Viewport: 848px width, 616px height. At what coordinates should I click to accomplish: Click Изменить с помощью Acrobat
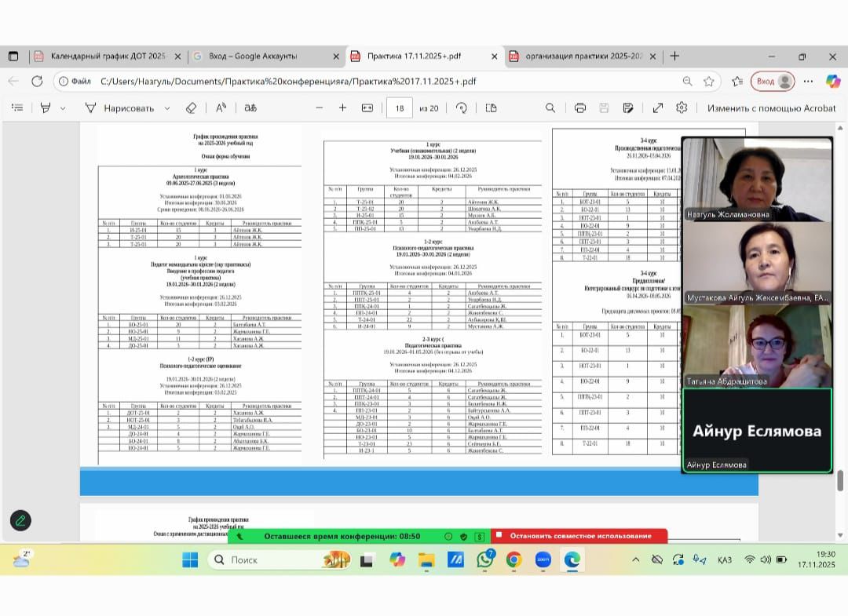pyautogui.click(x=771, y=108)
